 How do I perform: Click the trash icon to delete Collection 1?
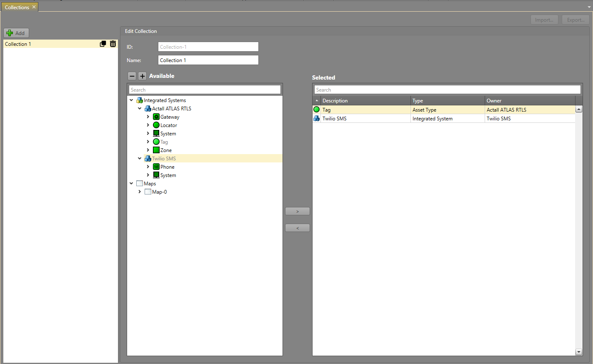pyautogui.click(x=113, y=44)
